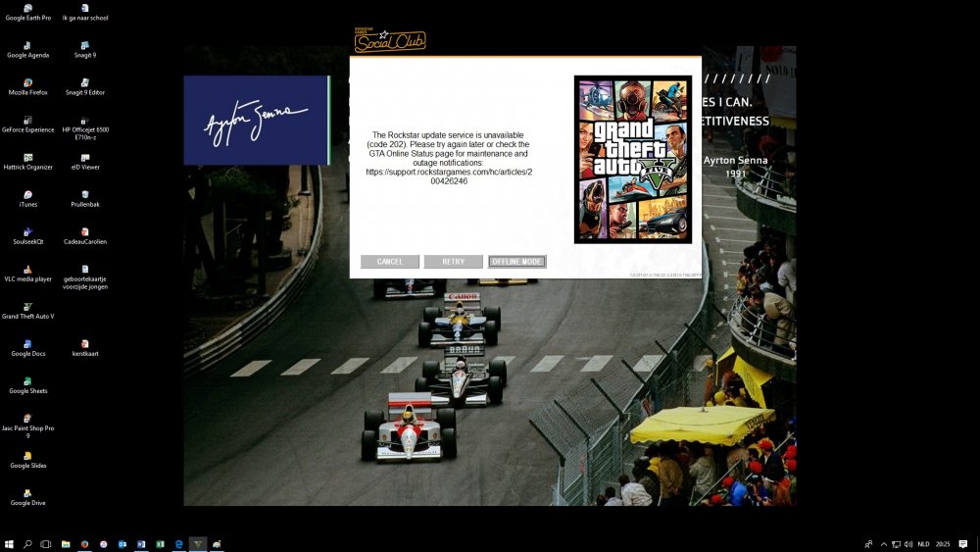980x552 pixels.
Task: Open File Explorer from the taskbar
Action: coord(66,544)
